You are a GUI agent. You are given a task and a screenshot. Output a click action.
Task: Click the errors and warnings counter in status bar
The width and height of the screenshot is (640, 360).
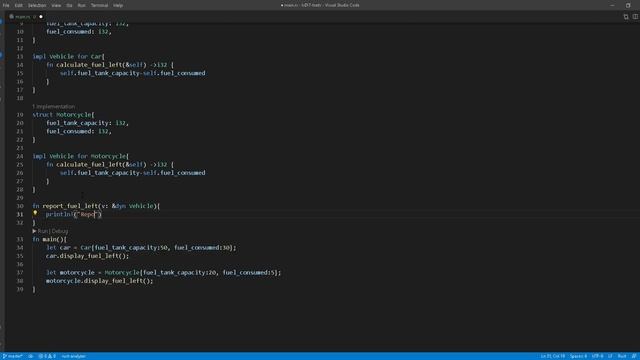click(47, 356)
